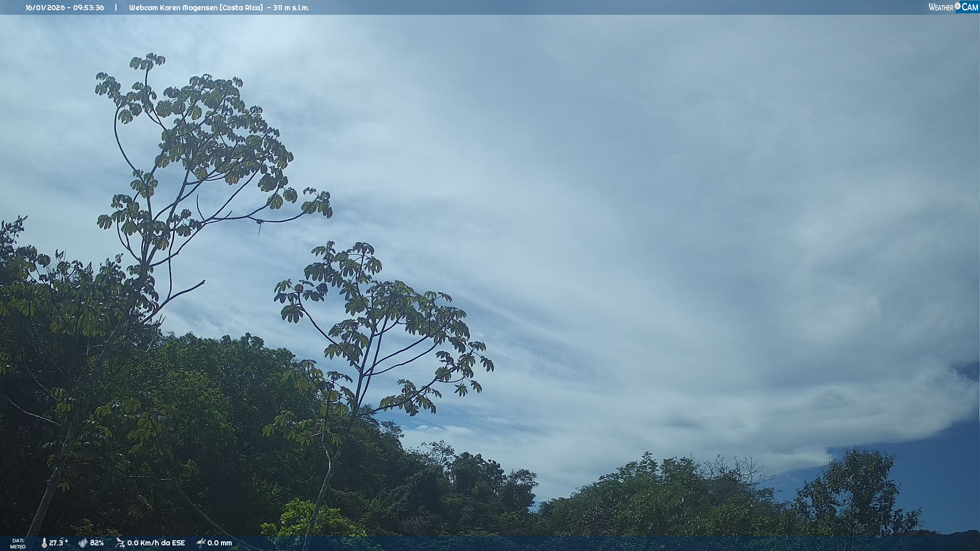The height and width of the screenshot is (551, 980).
Task: Click the thermometer temperature icon
Action: 44,543
